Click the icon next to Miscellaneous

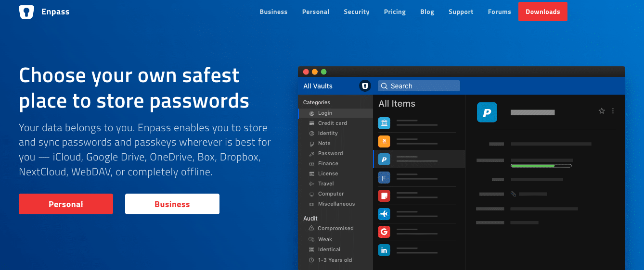[x=311, y=204]
